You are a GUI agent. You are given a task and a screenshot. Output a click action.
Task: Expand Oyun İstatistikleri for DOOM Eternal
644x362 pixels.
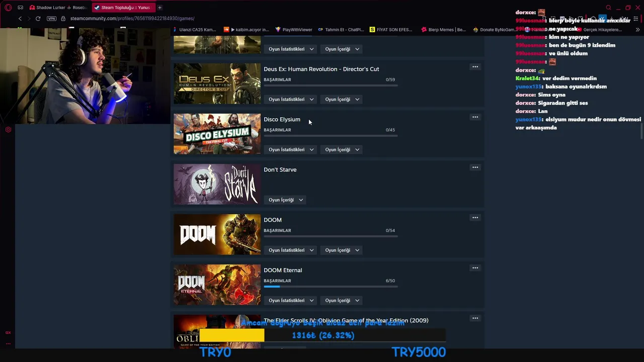tap(291, 300)
